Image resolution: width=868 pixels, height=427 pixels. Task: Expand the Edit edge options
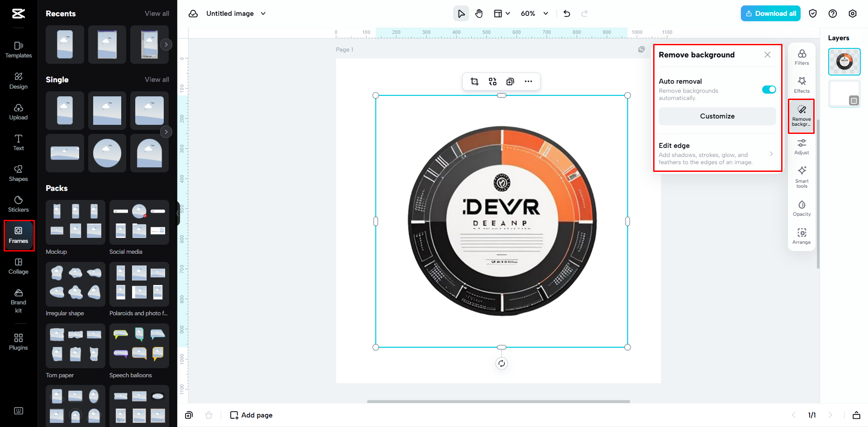click(x=771, y=154)
